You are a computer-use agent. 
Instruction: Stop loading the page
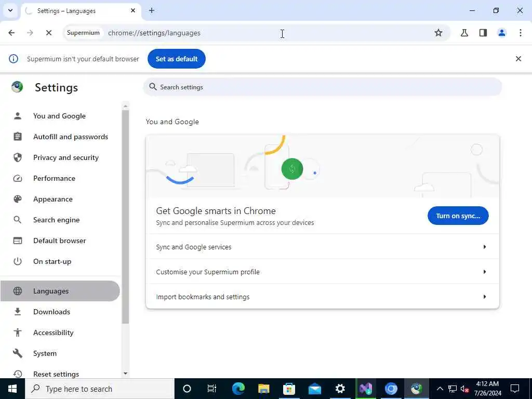pyautogui.click(x=48, y=33)
